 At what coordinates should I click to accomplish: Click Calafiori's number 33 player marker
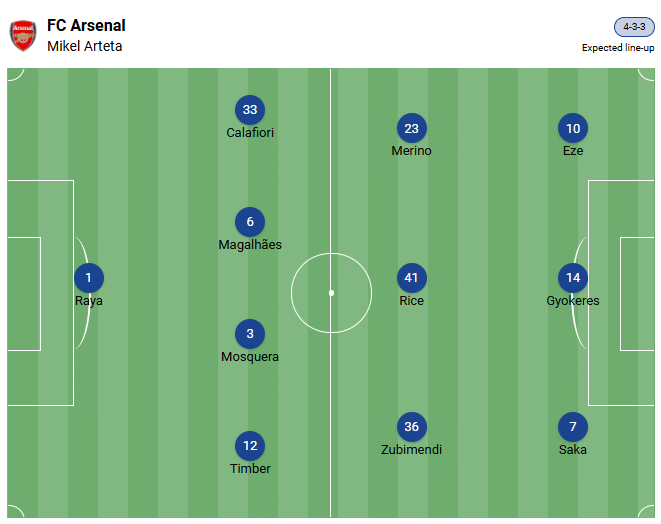coord(250,110)
